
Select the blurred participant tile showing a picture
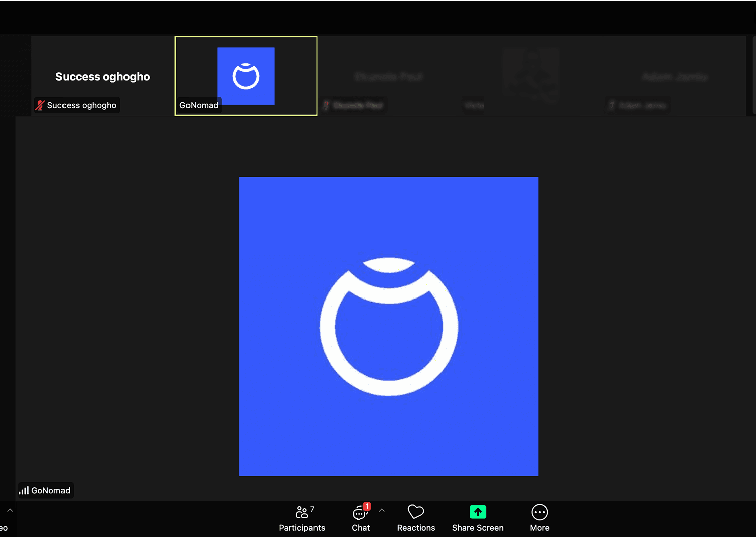(532, 76)
